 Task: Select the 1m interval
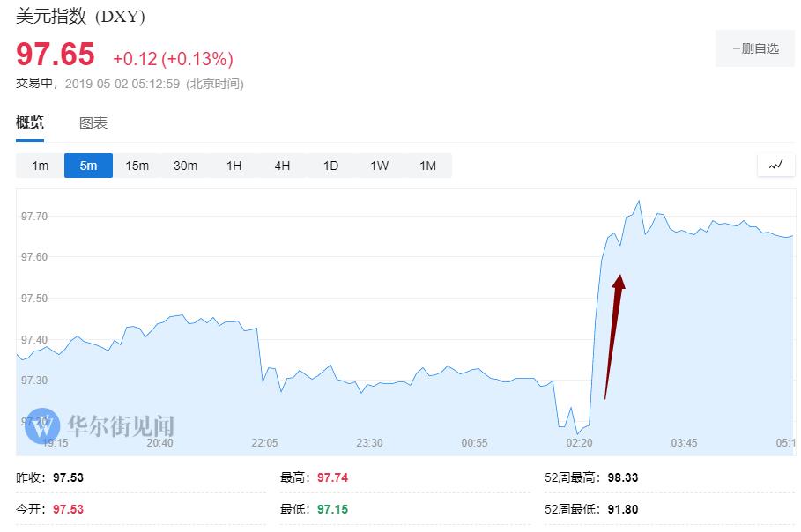coord(41,166)
